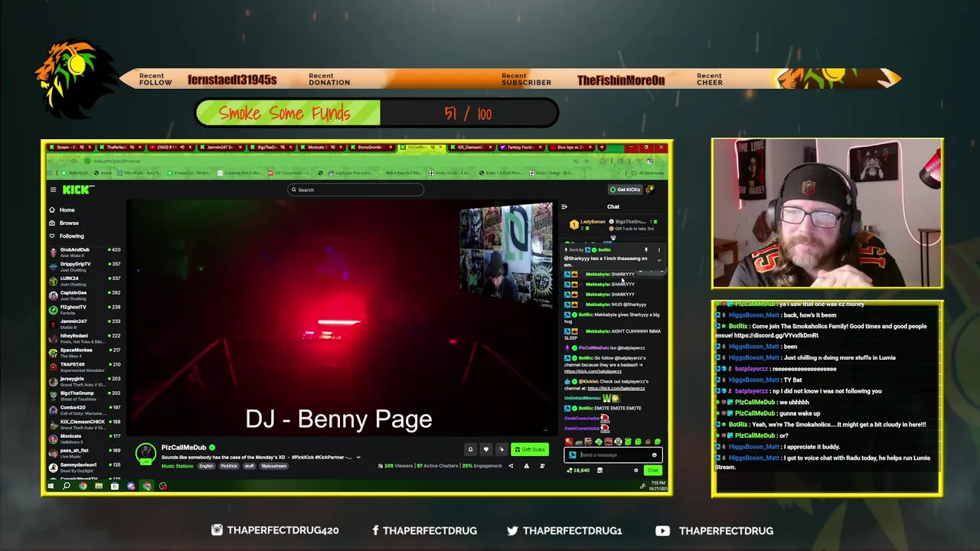Click the PickKick tag

pos(229,466)
